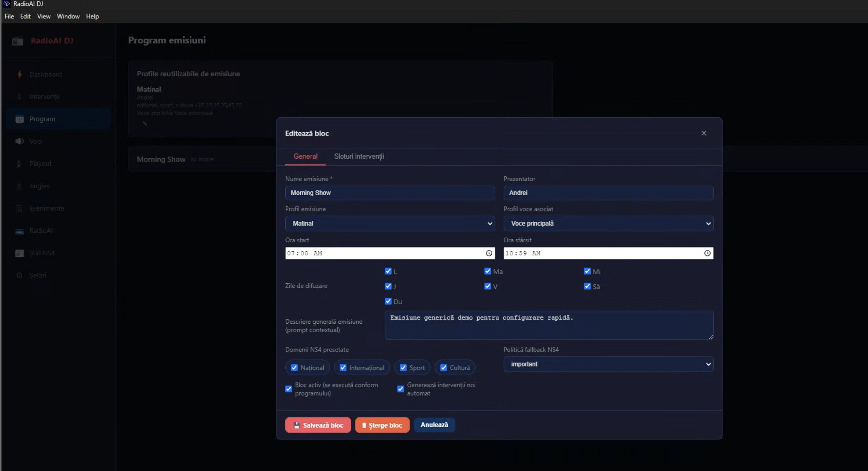The image size is (868, 471).
Task: Click the pencil edit icon under Matinal profile
Action: [x=145, y=123]
